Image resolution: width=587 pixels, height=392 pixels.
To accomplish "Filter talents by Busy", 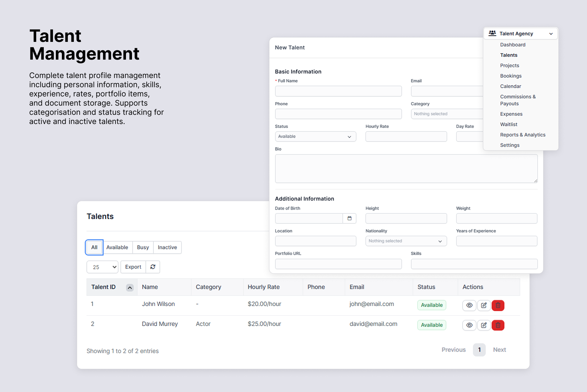I will 143,247.
